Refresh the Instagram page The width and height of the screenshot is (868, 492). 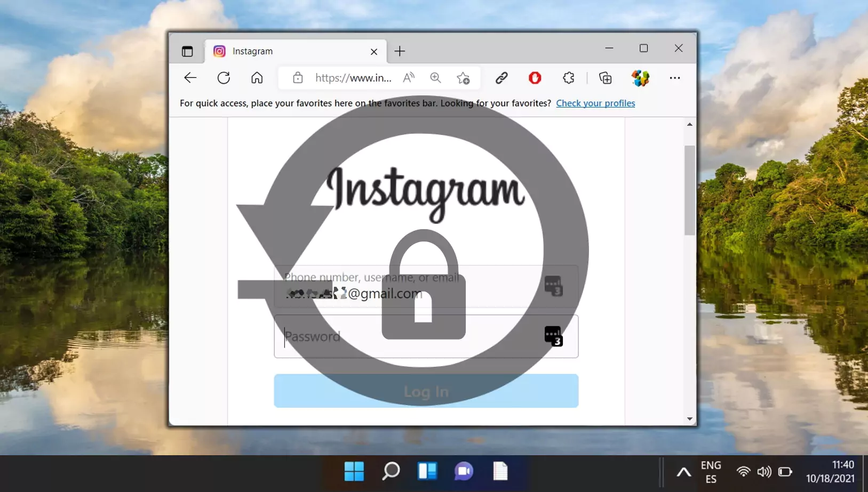[224, 78]
